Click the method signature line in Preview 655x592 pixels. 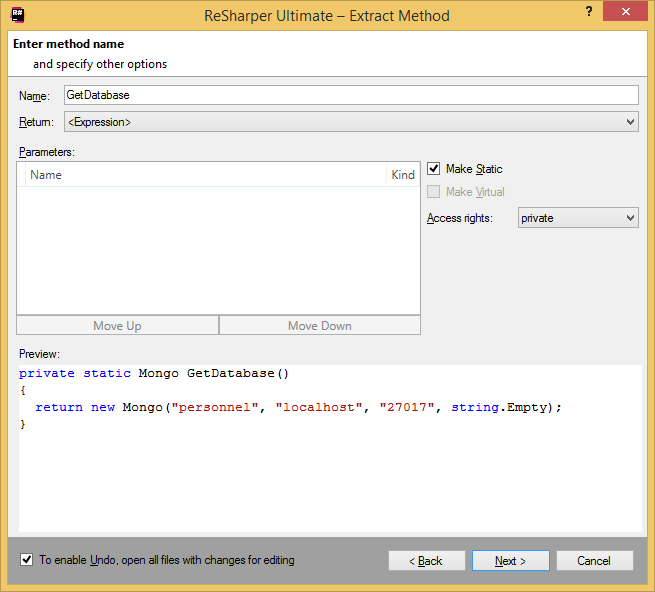pos(154,374)
